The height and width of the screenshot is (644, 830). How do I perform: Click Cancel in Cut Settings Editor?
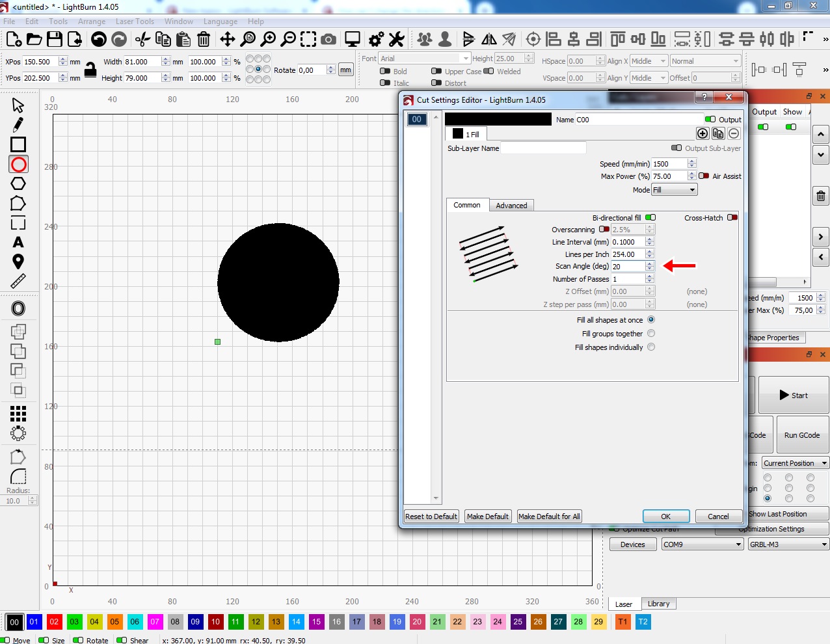tap(718, 517)
